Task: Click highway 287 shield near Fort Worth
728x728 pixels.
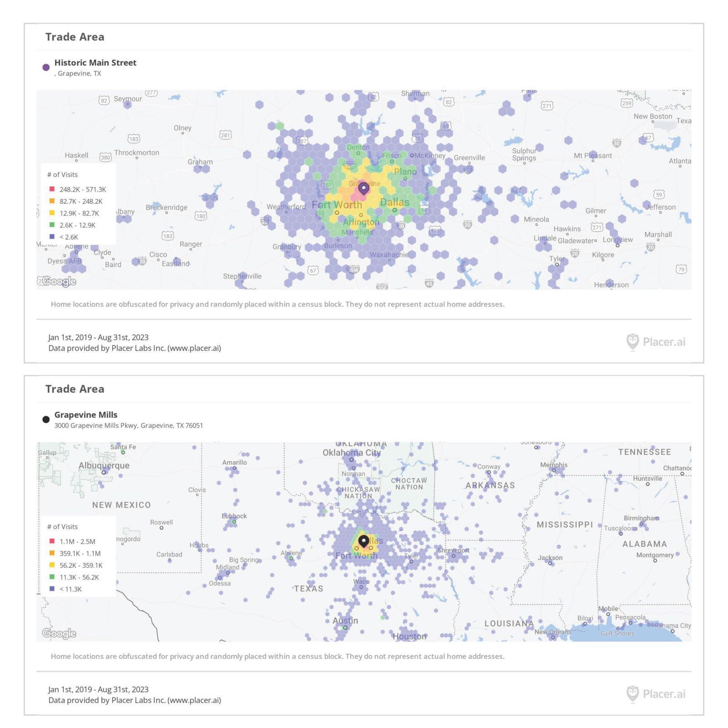Action: (327, 184)
